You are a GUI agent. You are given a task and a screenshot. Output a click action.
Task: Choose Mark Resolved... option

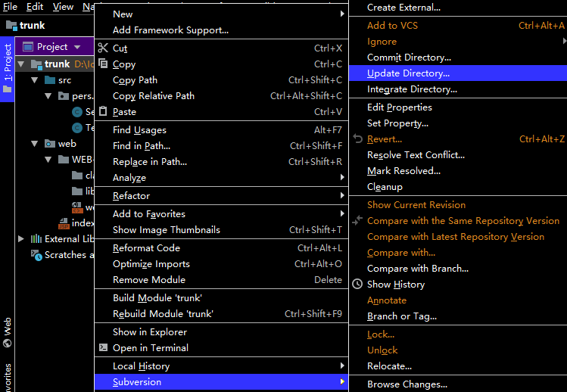458,171
